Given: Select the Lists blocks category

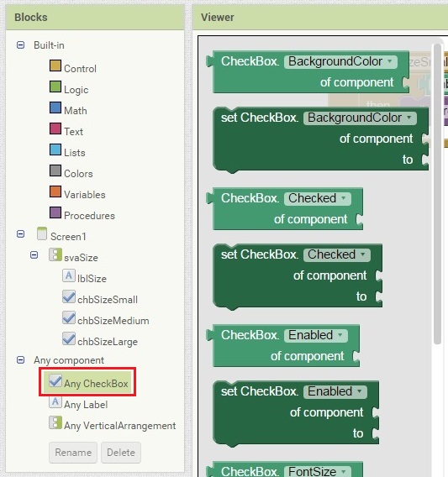Looking at the screenshot, I should [x=74, y=153].
